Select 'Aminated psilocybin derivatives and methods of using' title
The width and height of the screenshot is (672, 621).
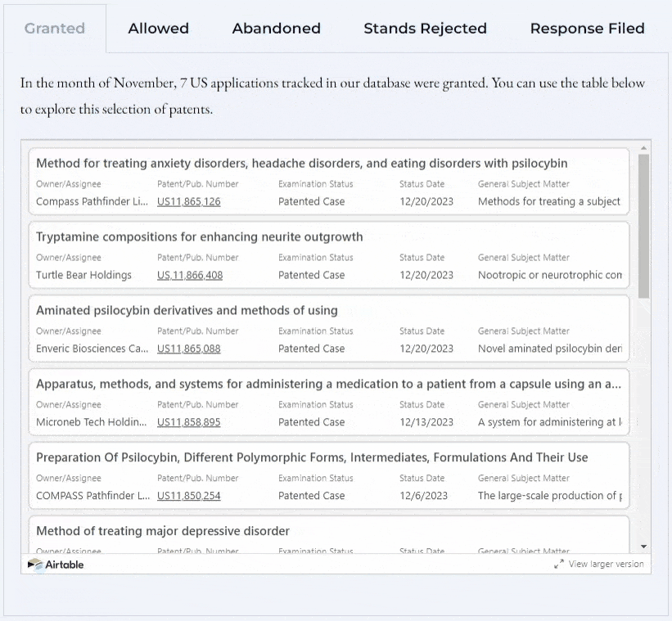[187, 311]
